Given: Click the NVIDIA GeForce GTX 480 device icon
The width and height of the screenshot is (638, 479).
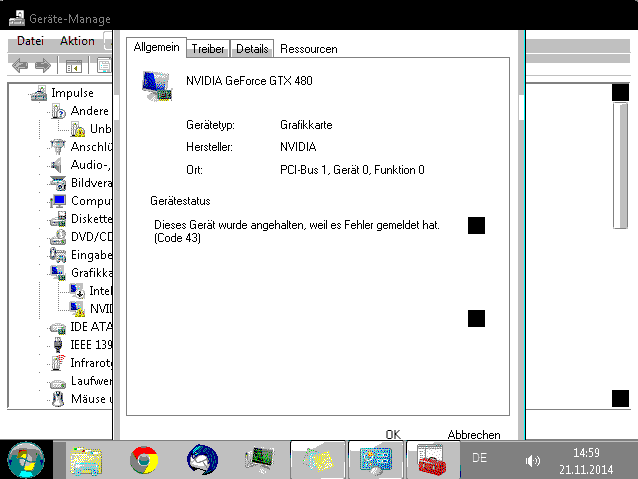Looking at the screenshot, I should tap(157, 86).
